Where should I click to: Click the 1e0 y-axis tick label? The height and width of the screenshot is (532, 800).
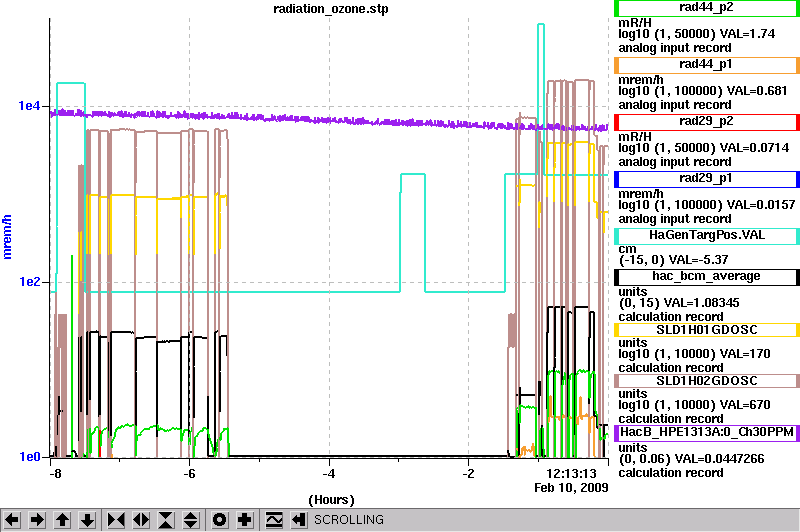29,457
